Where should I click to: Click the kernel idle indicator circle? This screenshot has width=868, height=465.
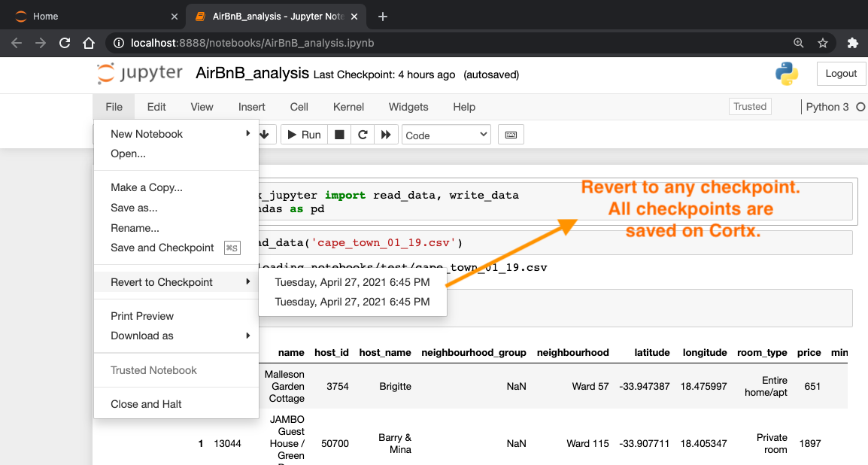[x=860, y=107]
